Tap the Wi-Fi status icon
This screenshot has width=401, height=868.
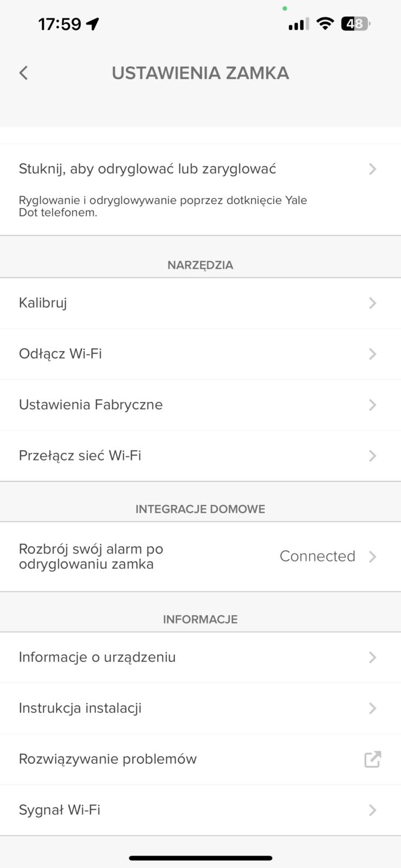tap(325, 23)
